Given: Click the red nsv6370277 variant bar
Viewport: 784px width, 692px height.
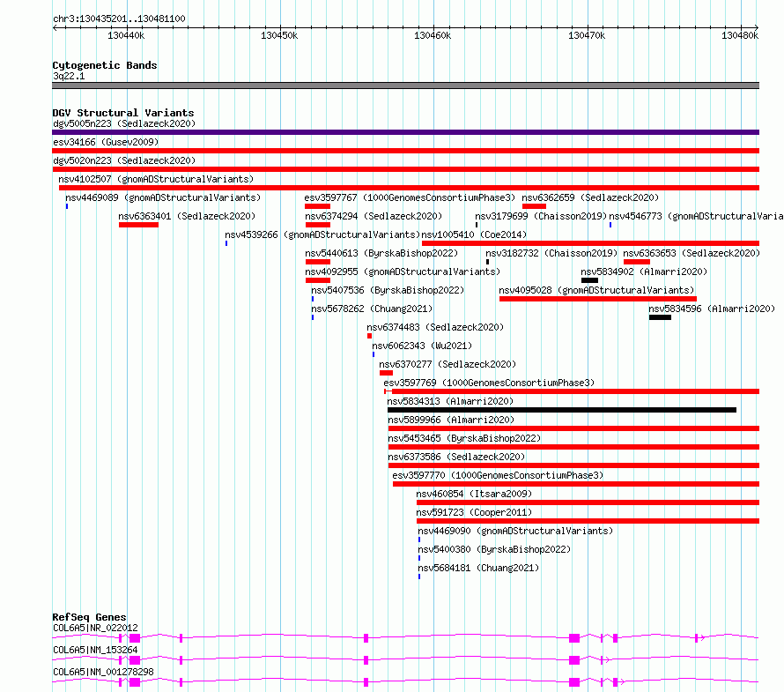Looking at the screenshot, I should (x=386, y=373).
